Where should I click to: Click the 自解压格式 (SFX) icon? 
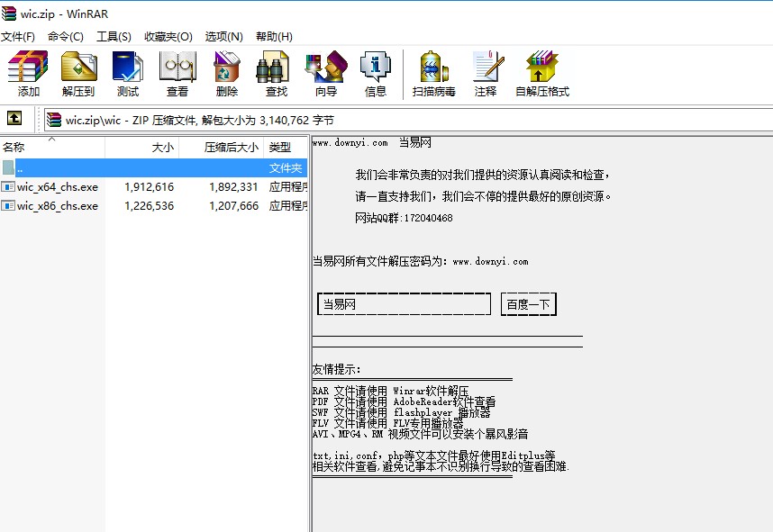click(x=541, y=72)
